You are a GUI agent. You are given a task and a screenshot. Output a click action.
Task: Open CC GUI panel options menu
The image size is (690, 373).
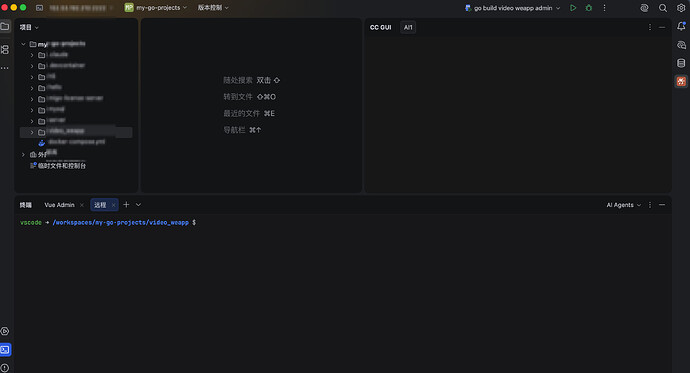[650, 27]
